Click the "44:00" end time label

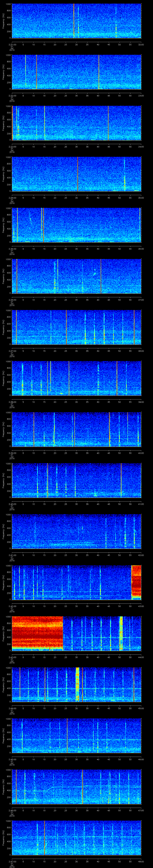point(141,657)
